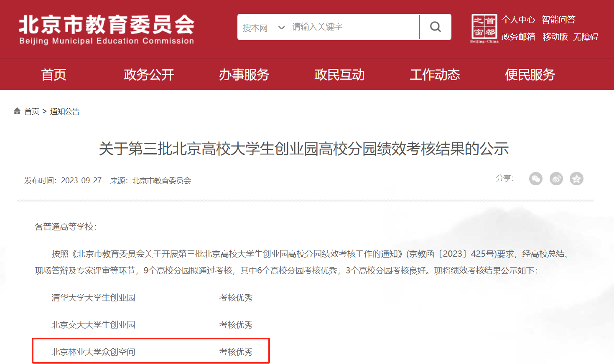Screen dimensions: 614x364
Task: Click the 首都之窗 Beijing-China logo
Action: pyautogui.click(x=484, y=28)
